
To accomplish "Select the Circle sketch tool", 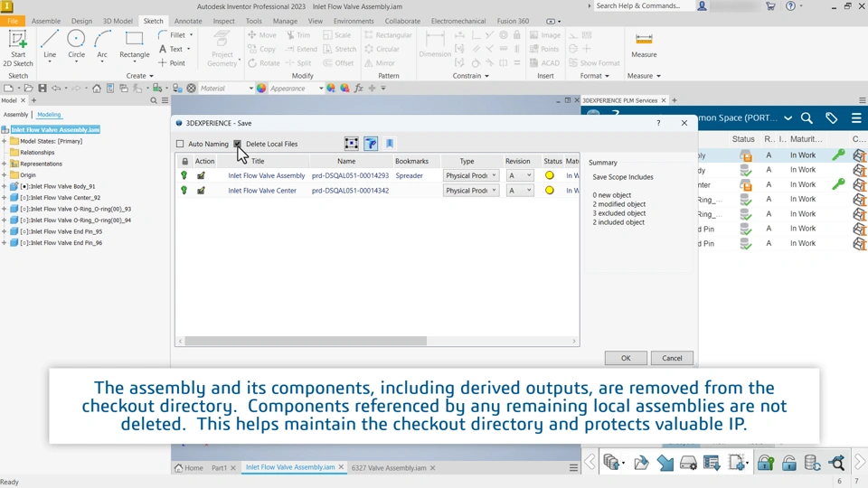I will 76,46.
